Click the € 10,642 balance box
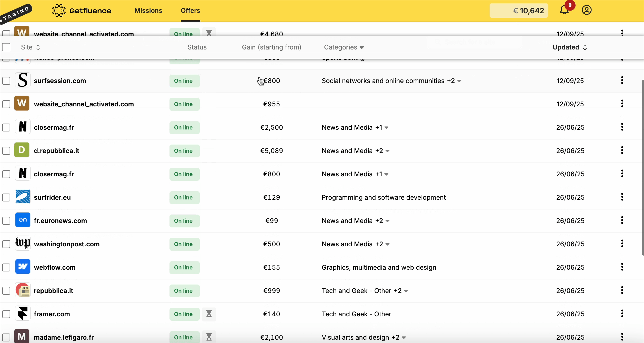Image resolution: width=644 pixels, height=343 pixels. (x=518, y=11)
